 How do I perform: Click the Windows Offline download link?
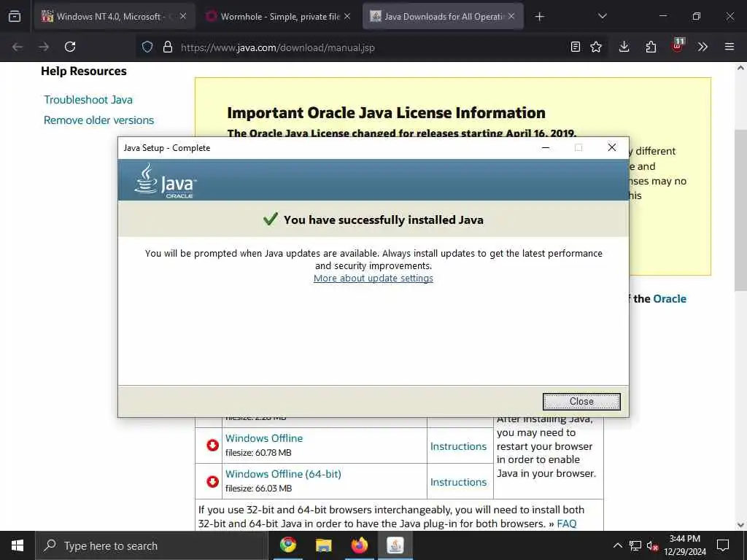[x=264, y=438]
